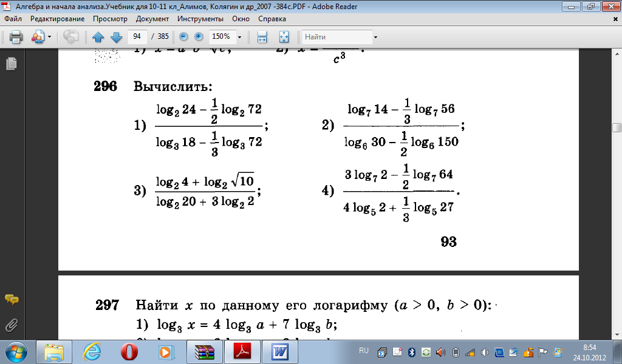
Task: Click Adobe Reader taskbar button
Action: click(242, 352)
